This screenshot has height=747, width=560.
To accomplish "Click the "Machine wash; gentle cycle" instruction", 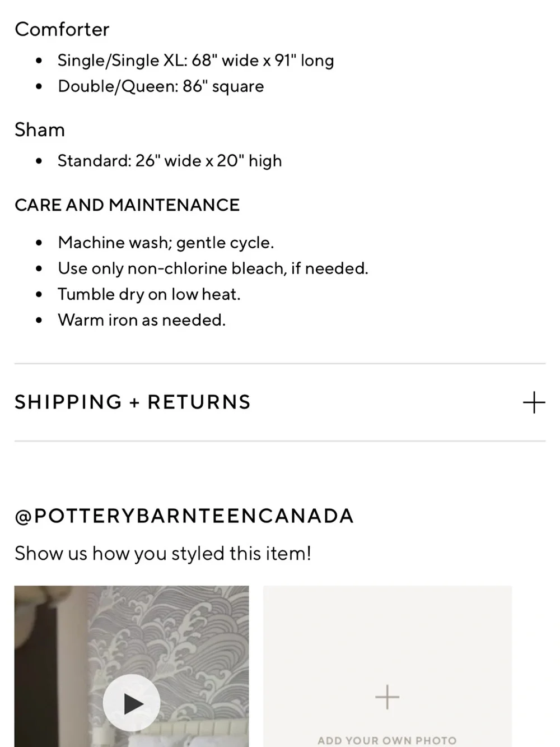I will (x=166, y=243).
